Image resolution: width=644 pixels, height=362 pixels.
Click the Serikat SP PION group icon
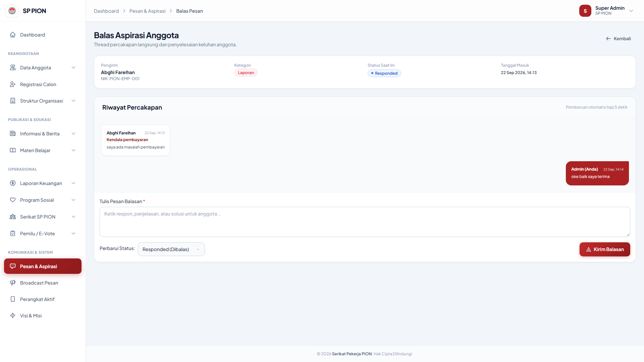coord(13,217)
